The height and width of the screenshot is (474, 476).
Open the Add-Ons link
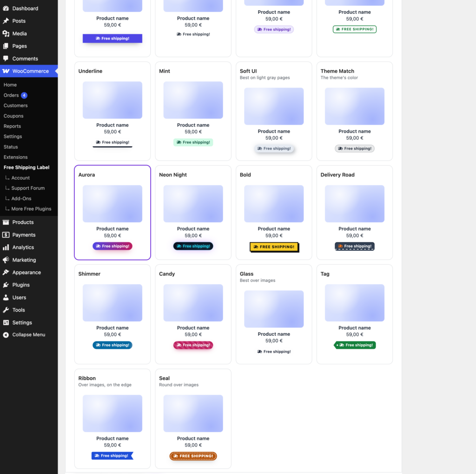pos(21,199)
